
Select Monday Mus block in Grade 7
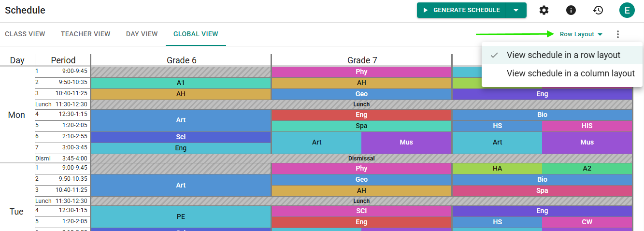406,143
